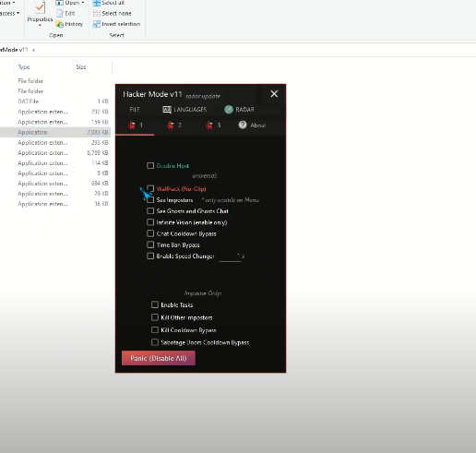Open the FILE menu in Hacker Mode
Image resolution: width=476 pixels, height=453 pixels.
point(135,110)
